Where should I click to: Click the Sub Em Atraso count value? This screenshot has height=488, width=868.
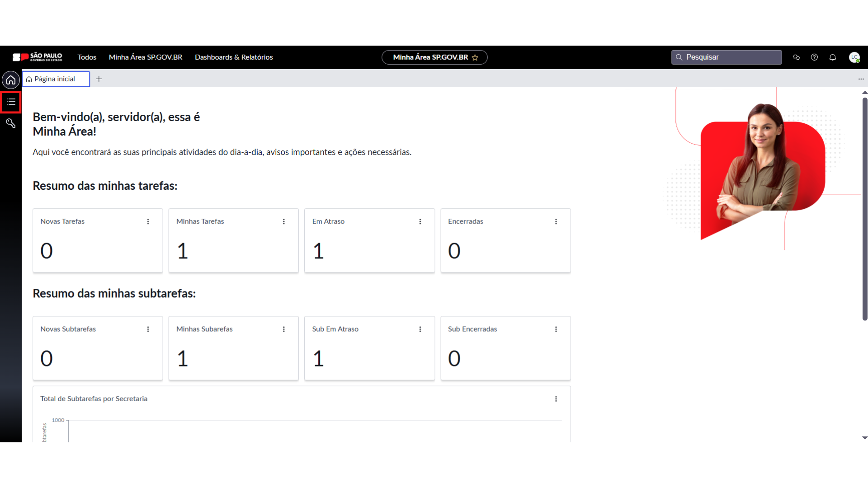pos(318,359)
